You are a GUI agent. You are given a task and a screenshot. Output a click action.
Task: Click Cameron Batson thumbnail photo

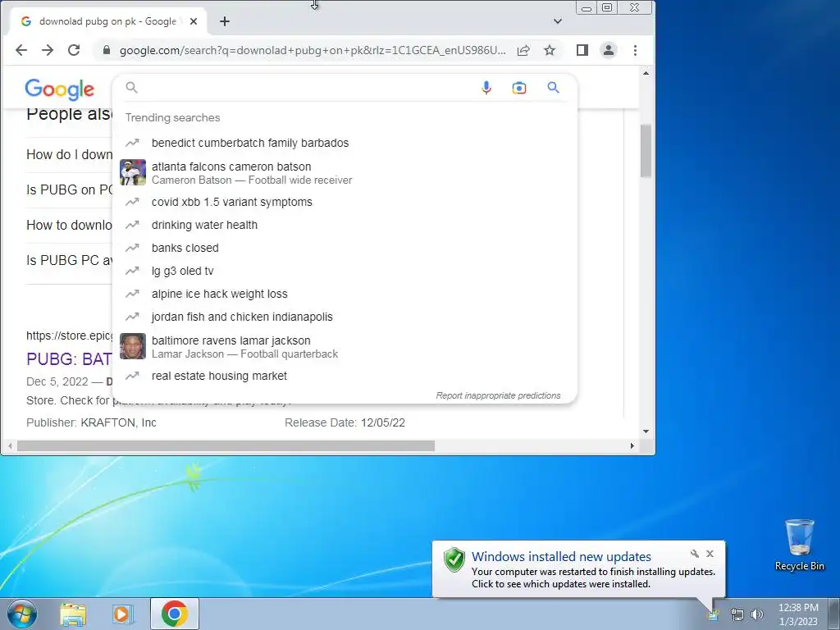133,172
